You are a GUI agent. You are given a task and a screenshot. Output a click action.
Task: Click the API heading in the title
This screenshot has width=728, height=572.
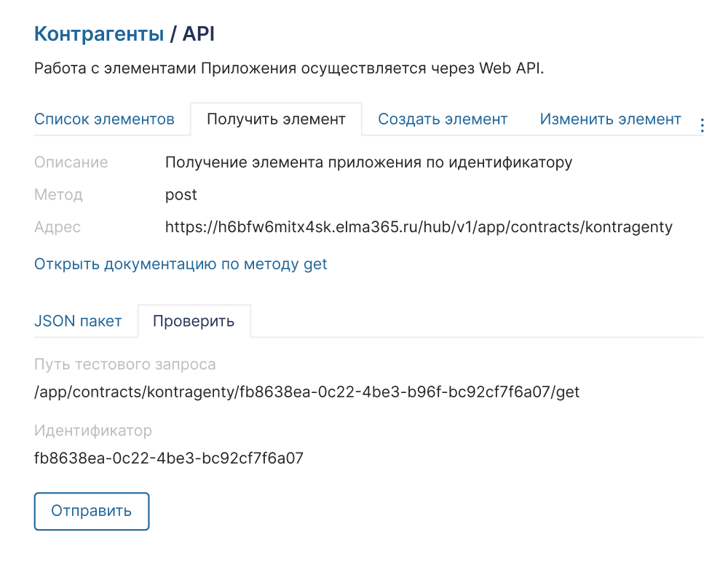[198, 33]
